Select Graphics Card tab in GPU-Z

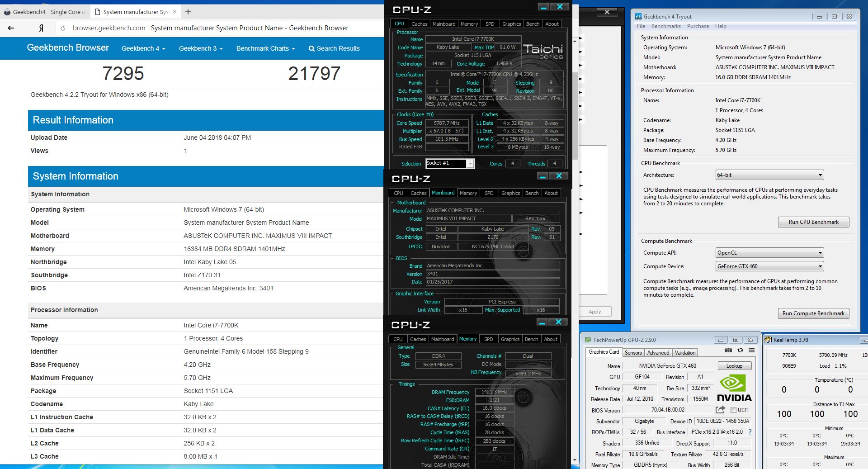[604, 352]
